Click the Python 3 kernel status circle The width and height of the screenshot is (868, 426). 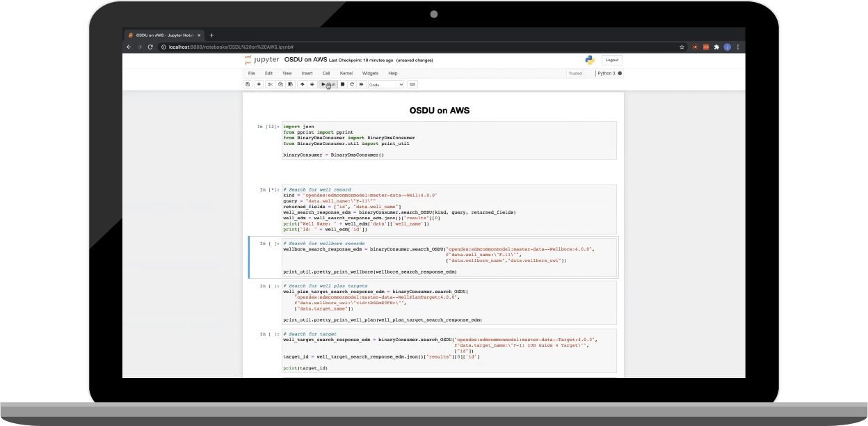point(620,73)
